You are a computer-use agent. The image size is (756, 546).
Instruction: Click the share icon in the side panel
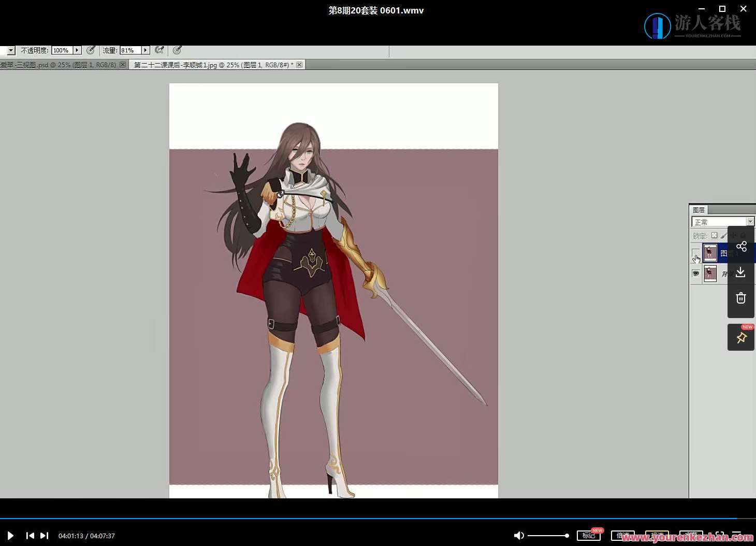(741, 247)
